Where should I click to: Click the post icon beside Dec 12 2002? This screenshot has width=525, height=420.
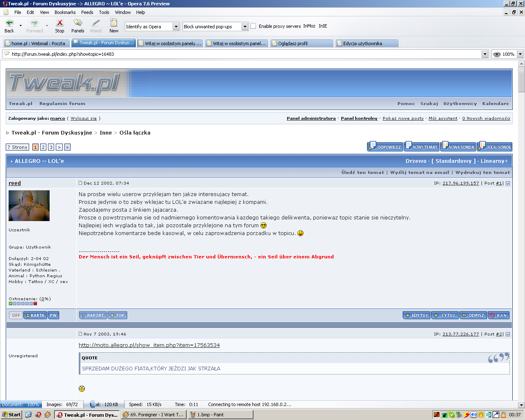[x=80, y=183]
